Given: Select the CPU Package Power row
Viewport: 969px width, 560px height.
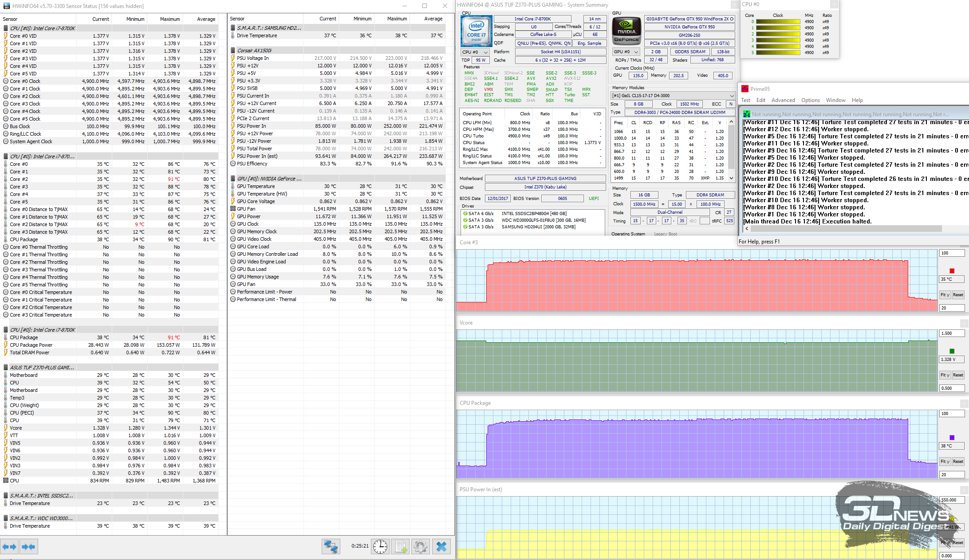Looking at the screenshot, I should 110,345.
